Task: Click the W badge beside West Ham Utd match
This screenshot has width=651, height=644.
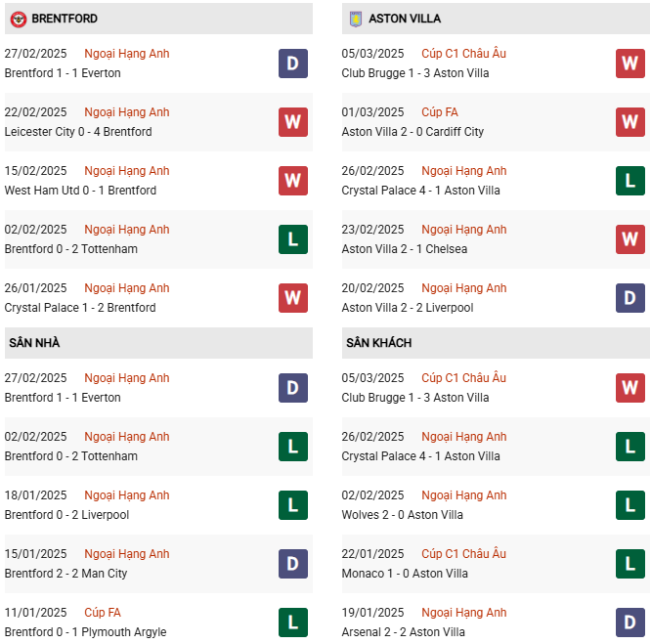Action: pyautogui.click(x=293, y=181)
